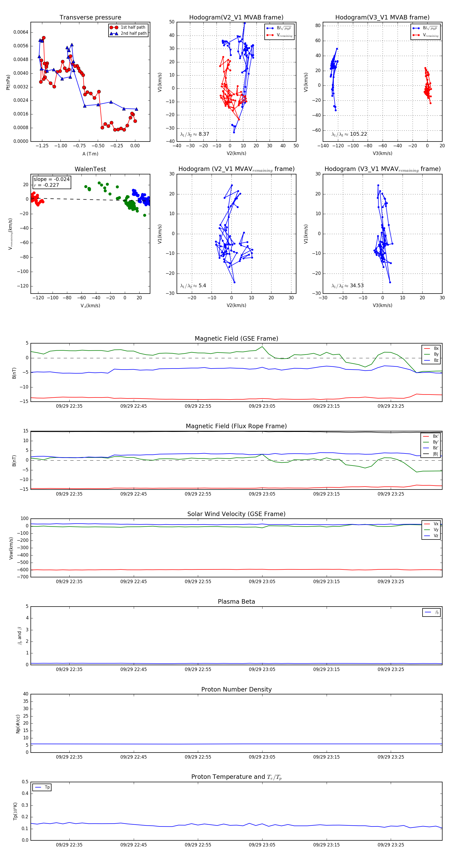Click 'Solar Wind Velocity (GSE Frame)' title
The width and height of the screenshot is (473, 868).
point(236,514)
